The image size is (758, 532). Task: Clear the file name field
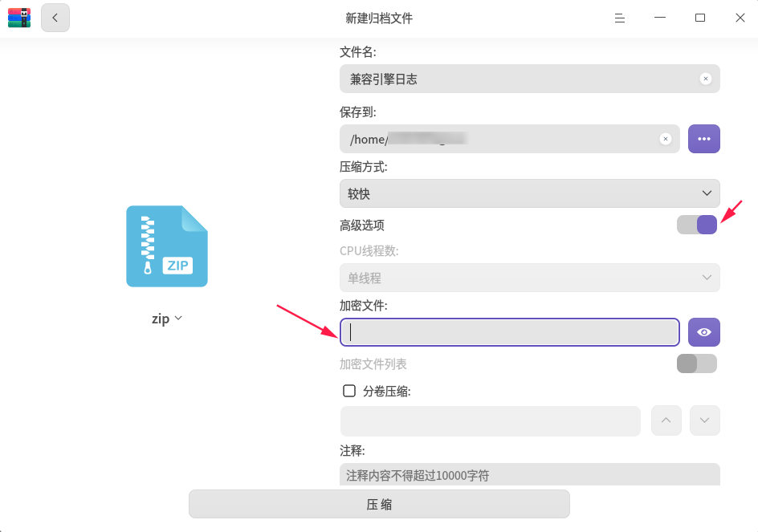(x=706, y=79)
